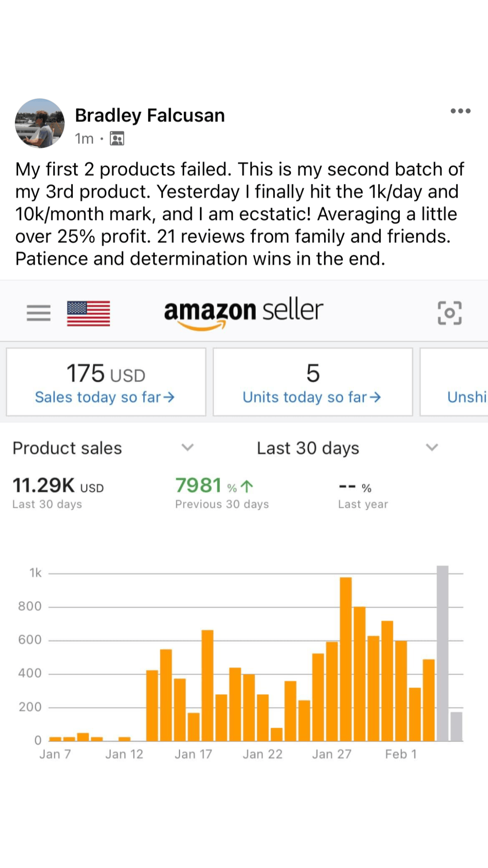Expand the Last 30 days dropdown

(432, 448)
